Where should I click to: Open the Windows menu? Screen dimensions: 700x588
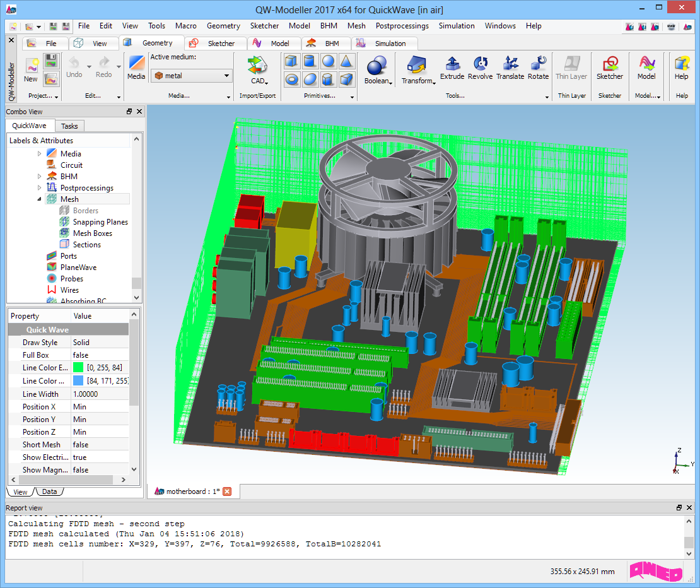[x=500, y=26]
